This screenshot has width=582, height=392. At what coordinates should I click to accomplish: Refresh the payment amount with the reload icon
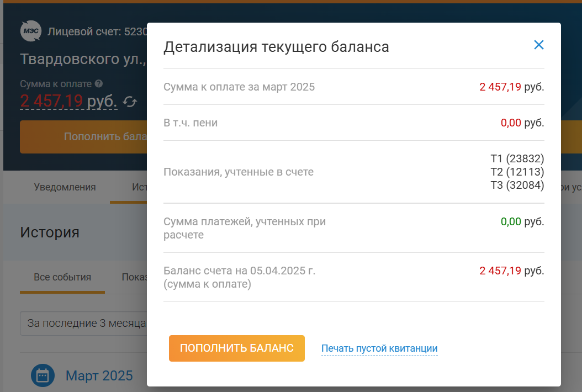[130, 102]
